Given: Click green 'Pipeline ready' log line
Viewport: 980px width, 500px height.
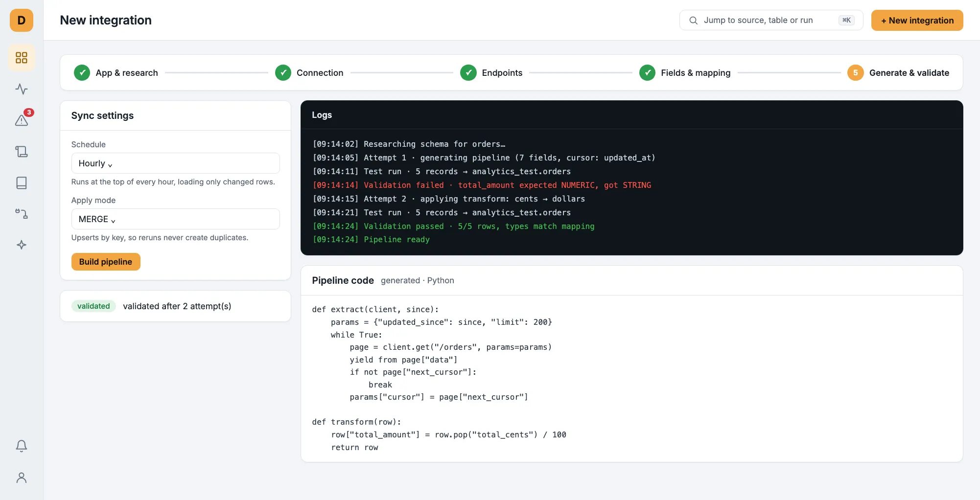Looking at the screenshot, I should click(371, 239).
